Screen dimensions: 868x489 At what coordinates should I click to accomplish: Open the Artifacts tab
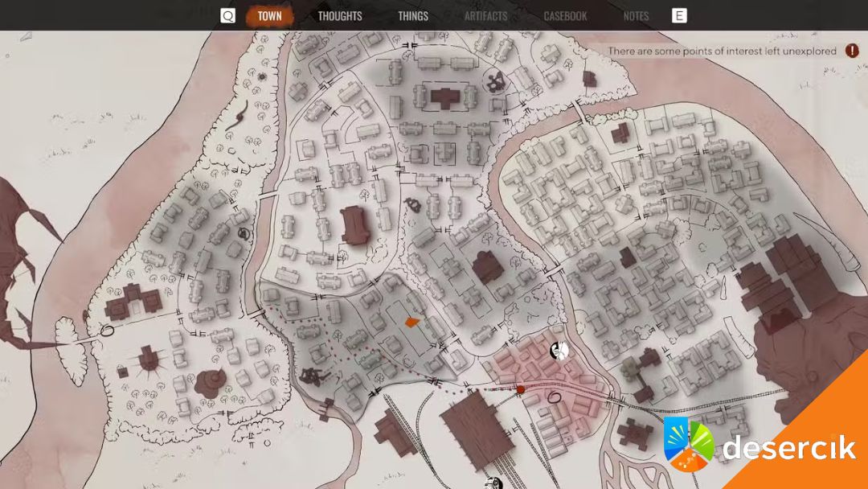(485, 16)
